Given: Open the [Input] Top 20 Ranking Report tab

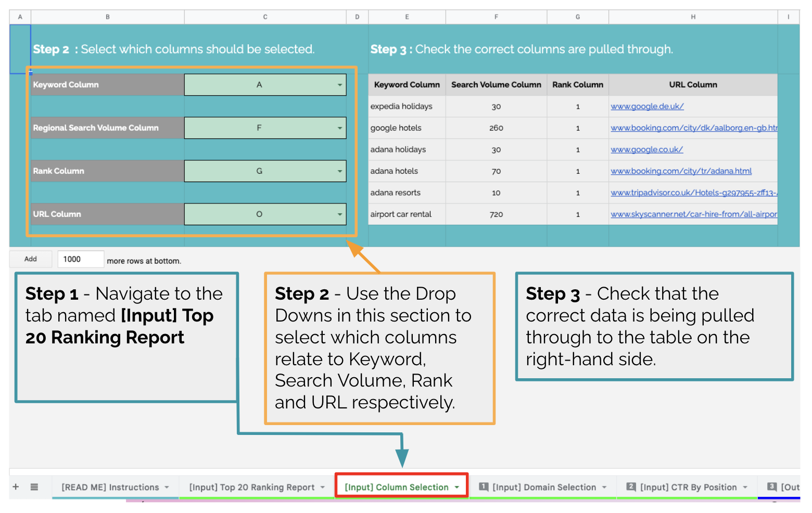Looking at the screenshot, I should pyautogui.click(x=251, y=488).
